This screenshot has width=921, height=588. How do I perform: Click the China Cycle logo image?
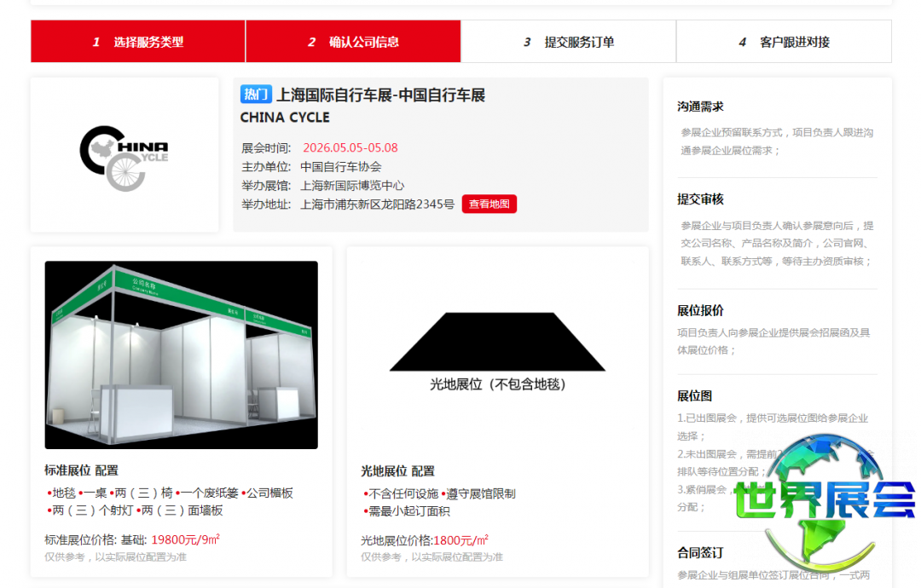tap(124, 158)
